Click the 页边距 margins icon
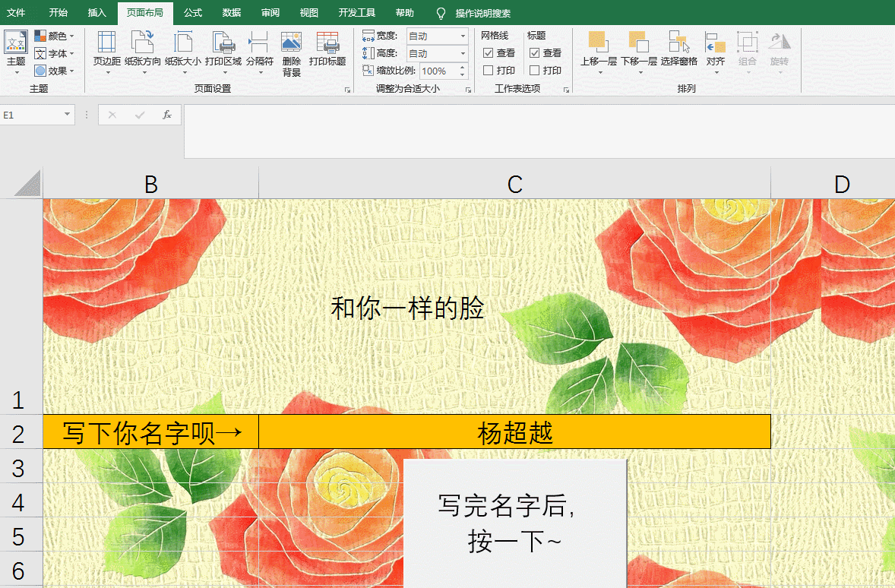The width and height of the screenshot is (895, 588). pyautogui.click(x=106, y=43)
